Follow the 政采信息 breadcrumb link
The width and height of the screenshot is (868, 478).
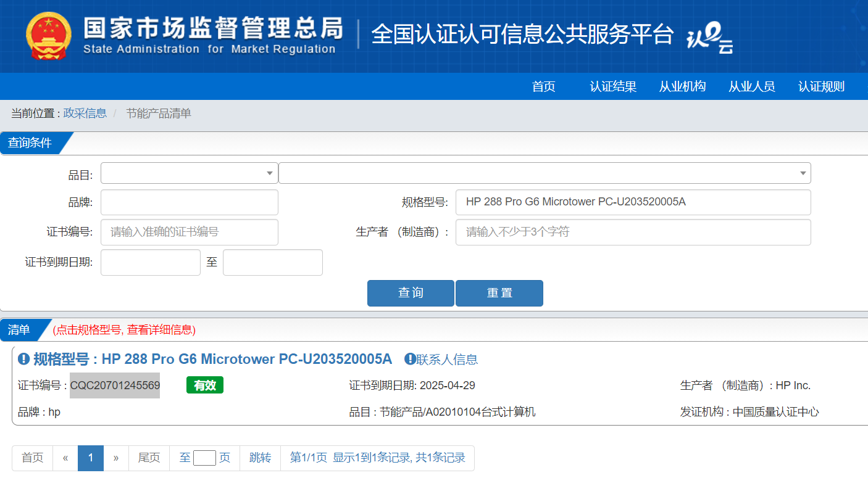pos(85,113)
